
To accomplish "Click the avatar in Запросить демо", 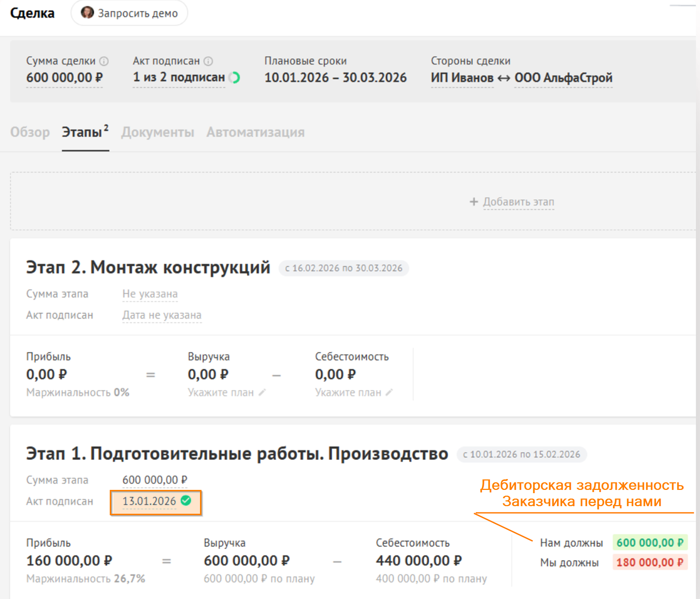I will 87,13.
